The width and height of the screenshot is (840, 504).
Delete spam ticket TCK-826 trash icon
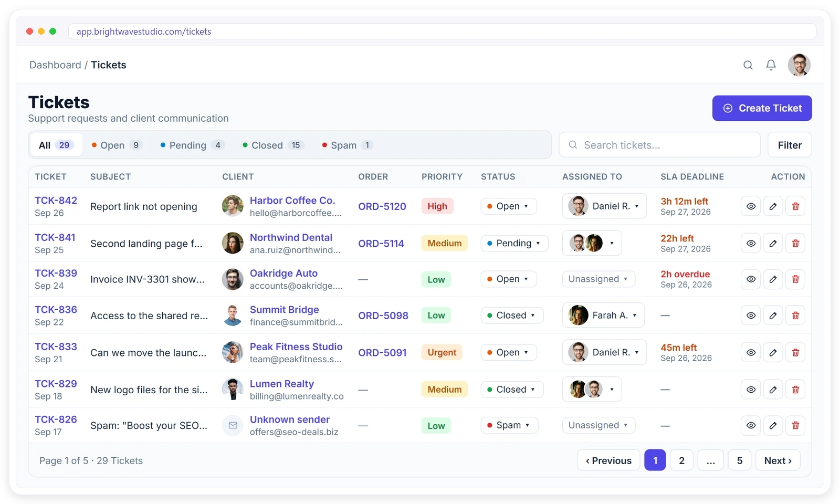click(795, 425)
